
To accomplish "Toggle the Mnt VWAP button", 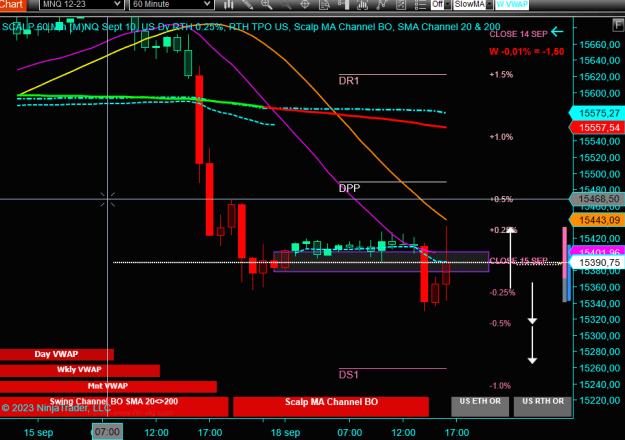I will (x=108, y=387).
